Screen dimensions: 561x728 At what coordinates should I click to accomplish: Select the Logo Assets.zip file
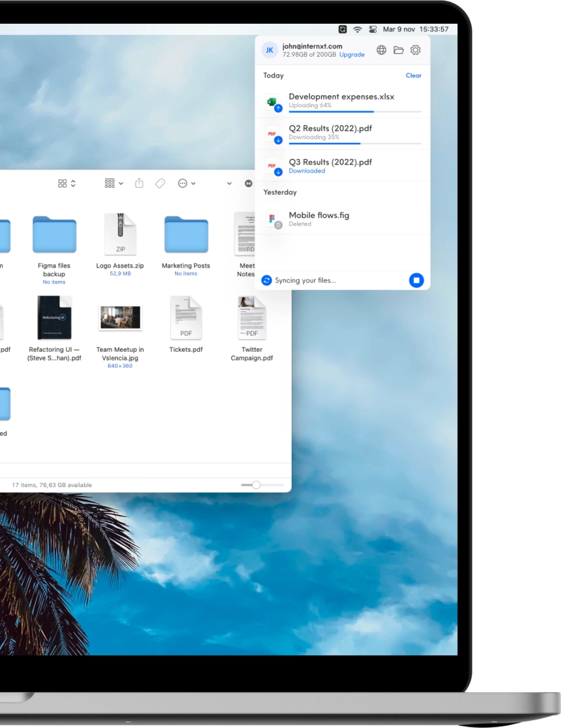[121, 234]
